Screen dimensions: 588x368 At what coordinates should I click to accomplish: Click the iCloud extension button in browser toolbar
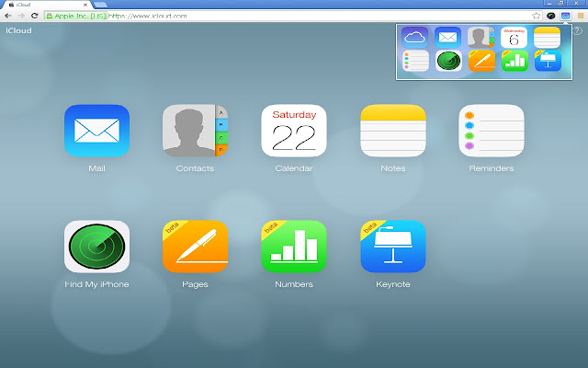click(x=566, y=16)
